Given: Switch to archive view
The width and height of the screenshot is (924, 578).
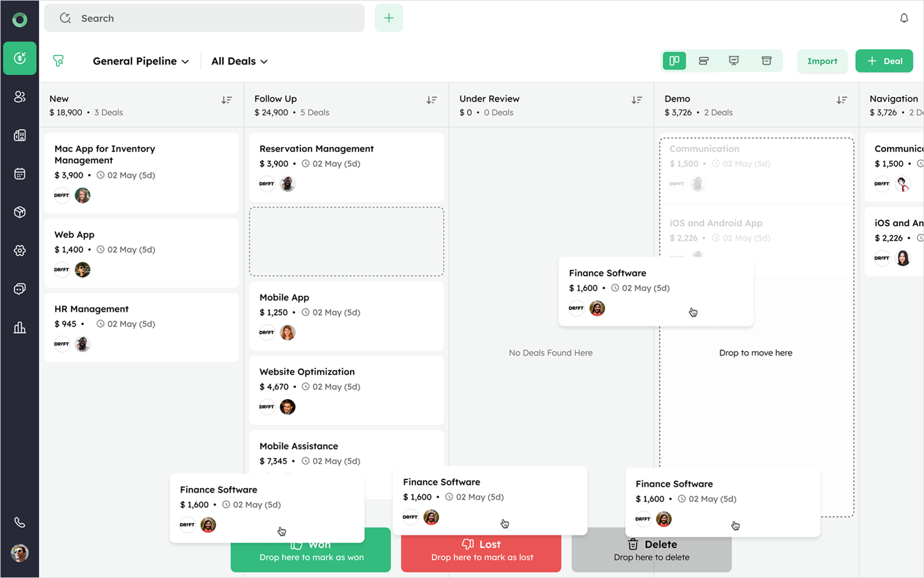Looking at the screenshot, I should [766, 61].
